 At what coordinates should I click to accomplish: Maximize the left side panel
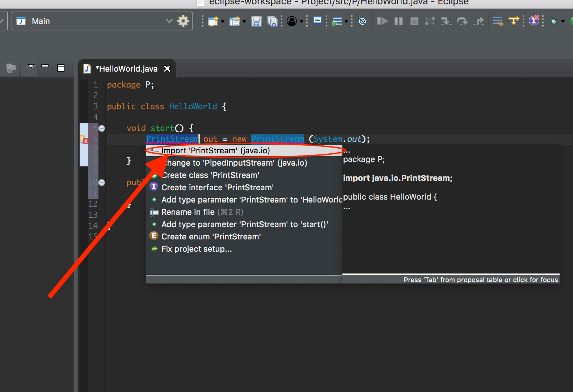click(x=61, y=68)
